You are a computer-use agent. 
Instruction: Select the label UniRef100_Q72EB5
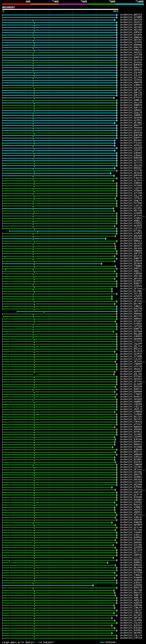coord(131,357)
